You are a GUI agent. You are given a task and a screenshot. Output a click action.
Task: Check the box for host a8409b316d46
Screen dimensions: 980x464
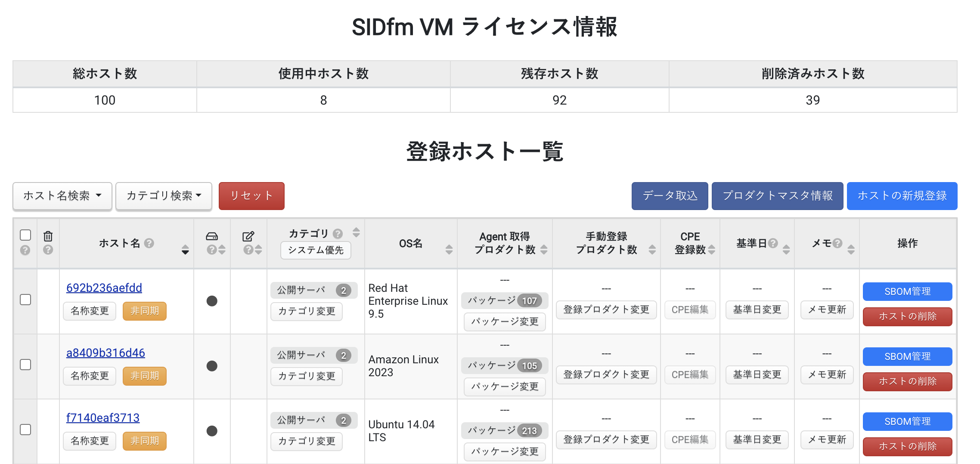25,365
